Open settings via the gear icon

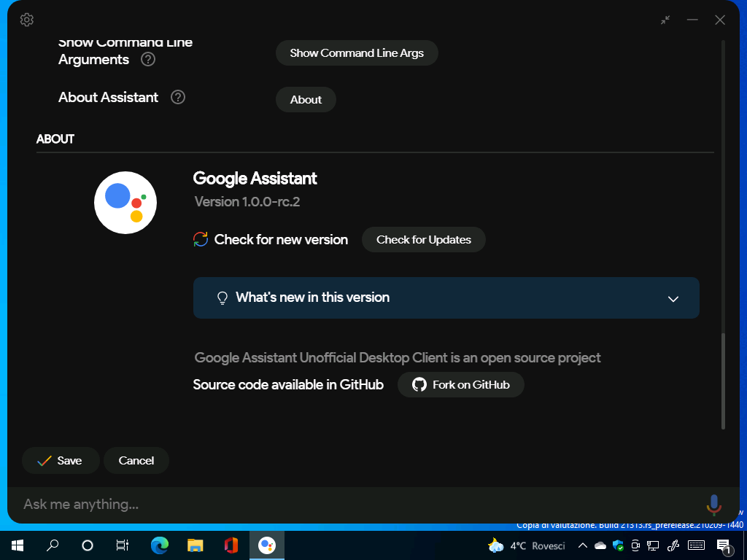[27, 20]
